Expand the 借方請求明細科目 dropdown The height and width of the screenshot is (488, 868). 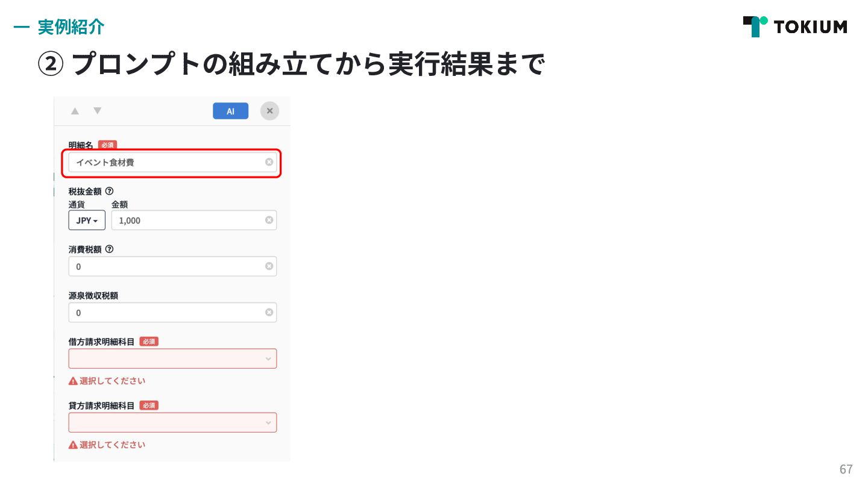coord(172,358)
